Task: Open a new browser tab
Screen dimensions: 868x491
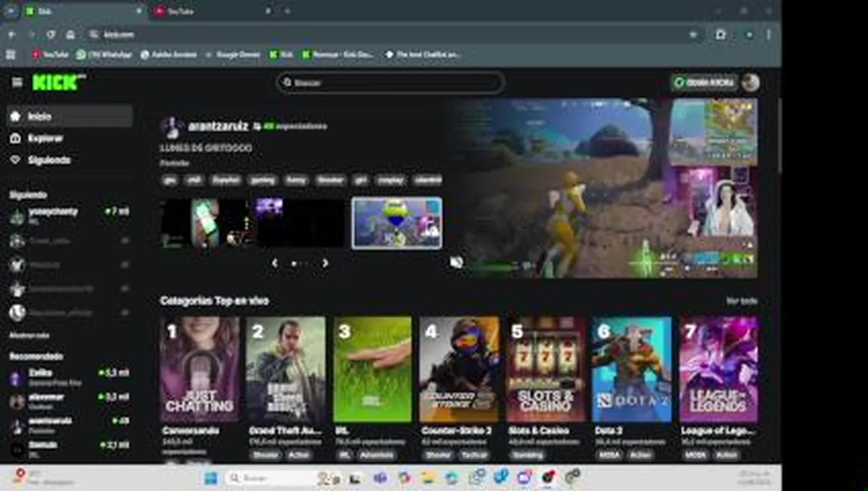Action: [x=287, y=11]
